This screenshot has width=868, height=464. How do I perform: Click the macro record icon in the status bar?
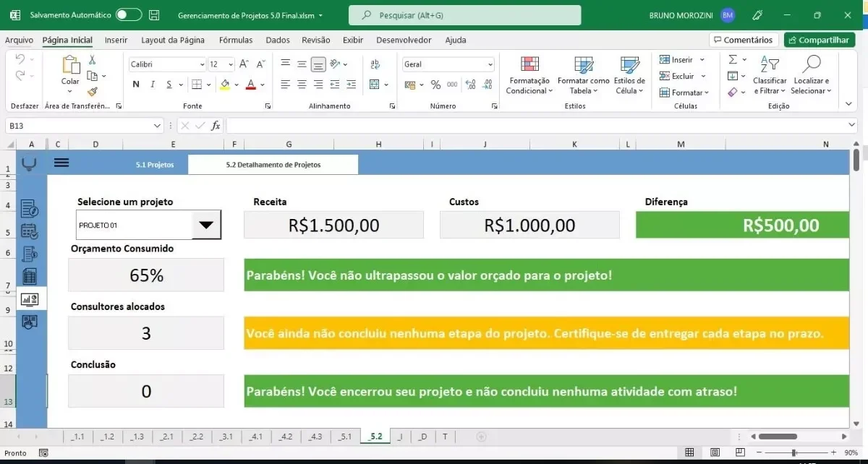[43, 453]
